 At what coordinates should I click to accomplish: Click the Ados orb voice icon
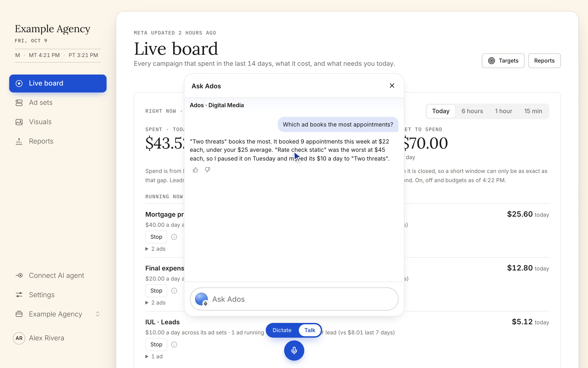point(201,299)
